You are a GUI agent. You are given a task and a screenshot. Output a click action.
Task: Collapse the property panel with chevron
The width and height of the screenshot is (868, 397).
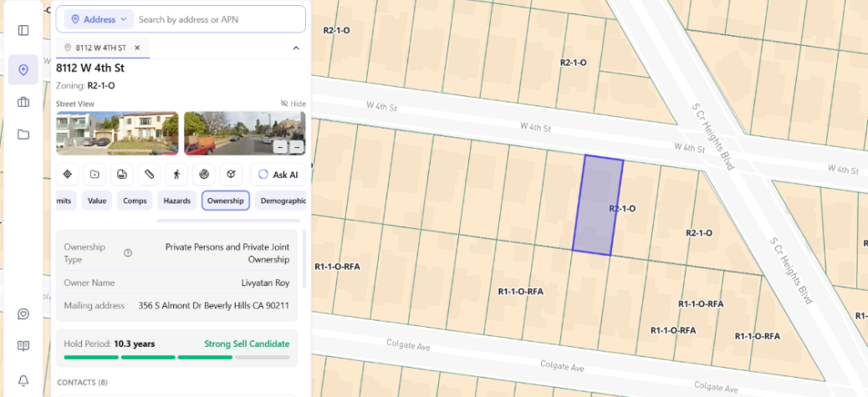tap(296, 48)
